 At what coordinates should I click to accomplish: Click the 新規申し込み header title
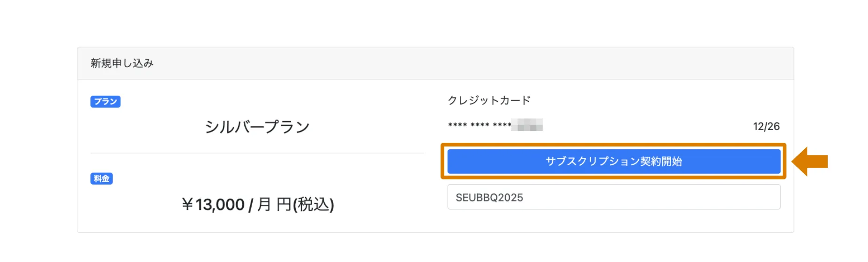[x=122, y=63]
